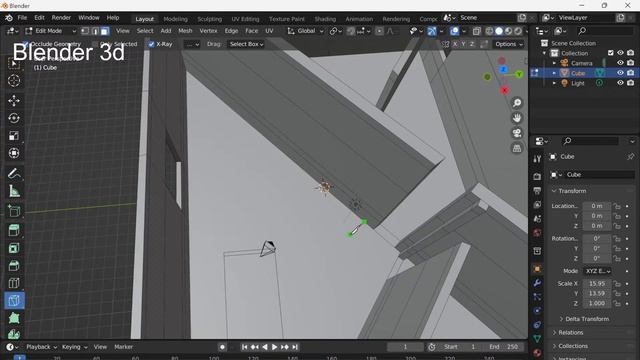Open the File menu
The image size is (640, 360).
tap(22, 18)
